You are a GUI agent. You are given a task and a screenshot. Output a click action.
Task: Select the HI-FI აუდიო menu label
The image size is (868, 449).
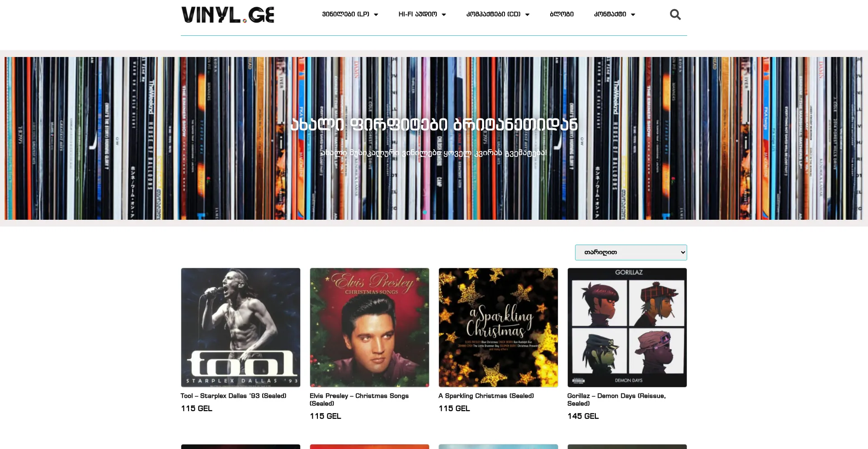click(x=418, y=14)
